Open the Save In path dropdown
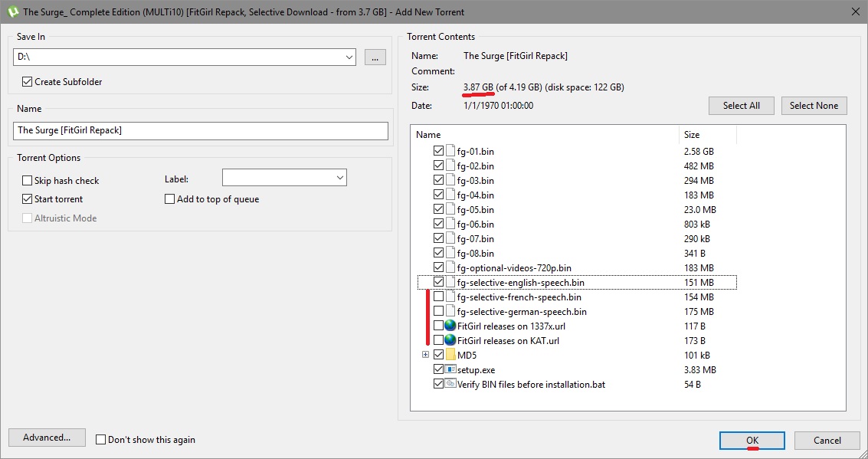This screenshot has width=868, height=459. [x=349, y=57]
